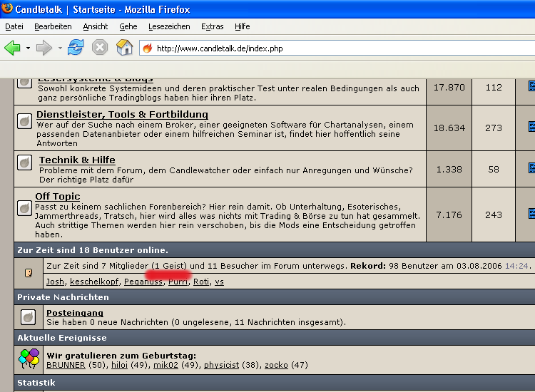The height and width of the screenshot is (392, 535).
Task: Click the Stop loading icon
Action: 100,48
